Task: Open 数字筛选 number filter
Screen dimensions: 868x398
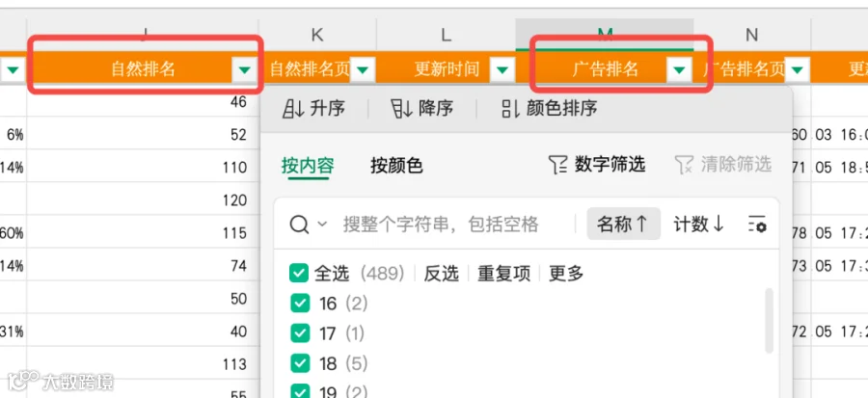Action: tap(597, 164)
